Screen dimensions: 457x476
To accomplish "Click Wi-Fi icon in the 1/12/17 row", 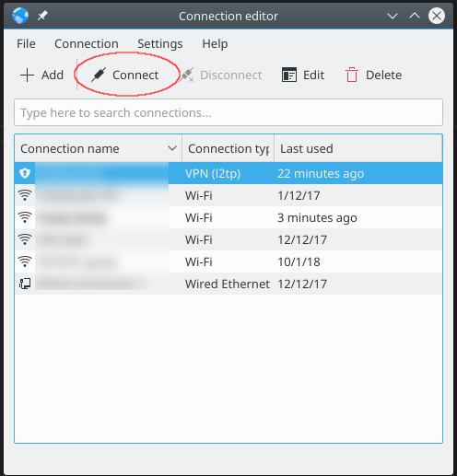I will tap(25, 195).
